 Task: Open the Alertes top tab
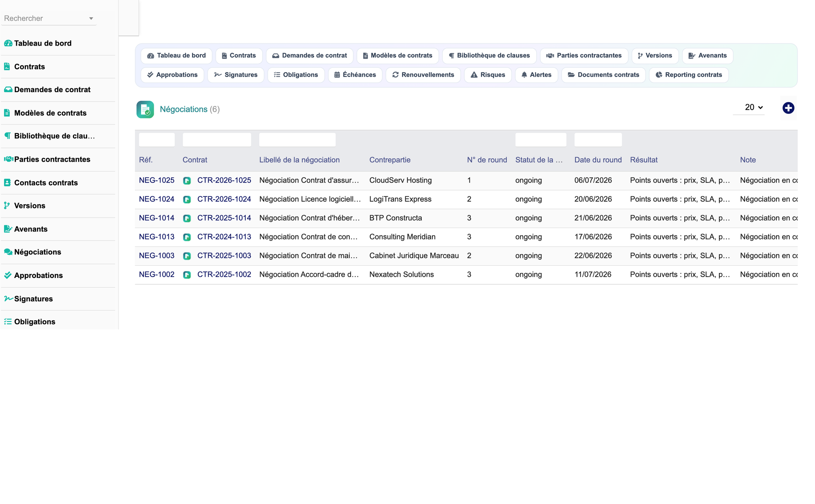click(x=536, y=75)
